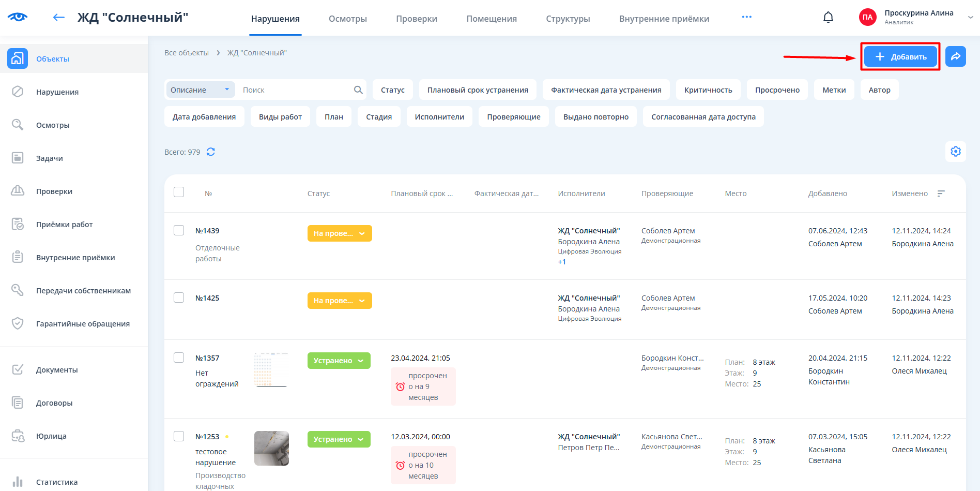980x491 pixels.
Task: Open the Критичность filter
Action: click(x=708, y=90)
